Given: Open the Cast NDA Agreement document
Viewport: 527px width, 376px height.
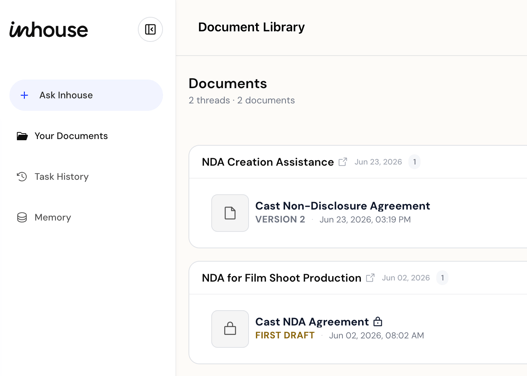Looking at the screenshot, I should [x=312, y=322].
